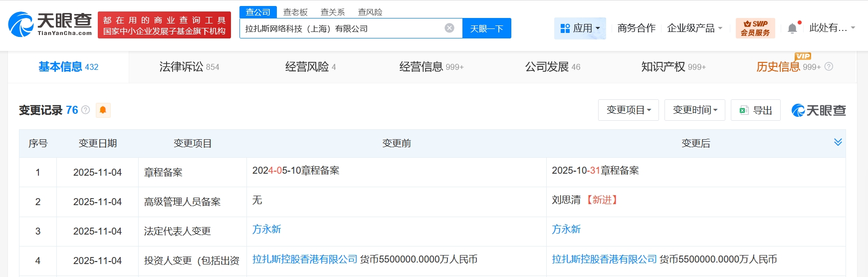868x277 pixels.
Task: Click the TianYanCha home logo
Action: pyautogui.click(x=50, y=24)
